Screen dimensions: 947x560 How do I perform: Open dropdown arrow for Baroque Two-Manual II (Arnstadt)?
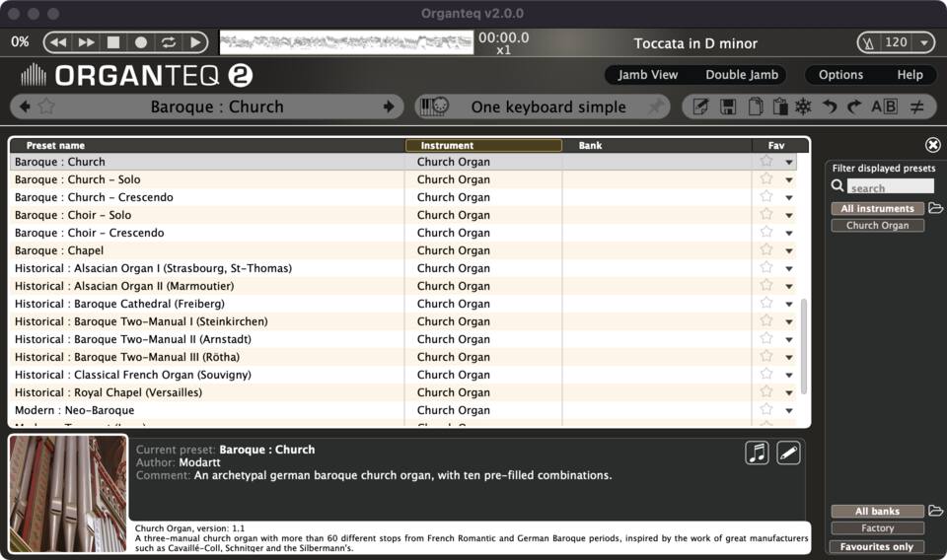[x=789, y=340]
